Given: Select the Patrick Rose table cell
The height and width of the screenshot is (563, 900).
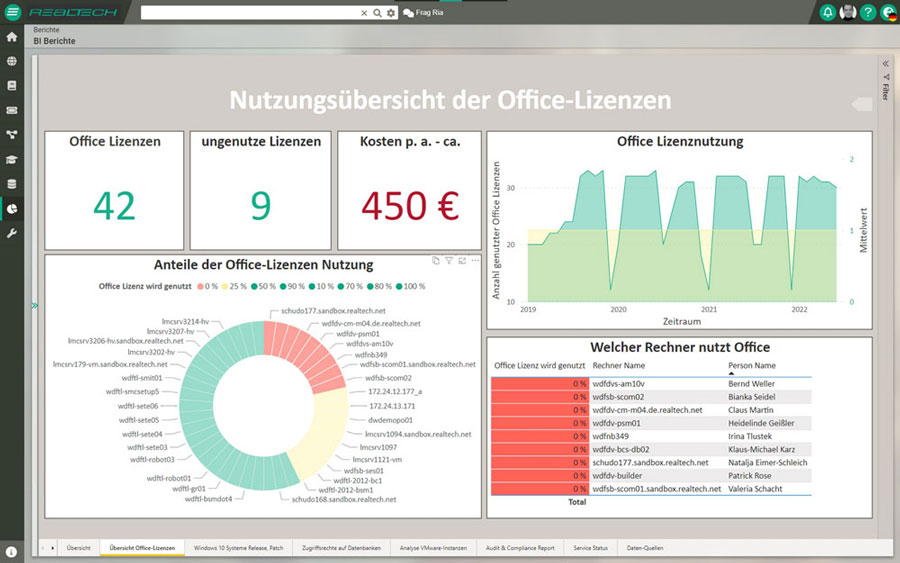Looking at the screenshot, I should (x=750, y=476).
